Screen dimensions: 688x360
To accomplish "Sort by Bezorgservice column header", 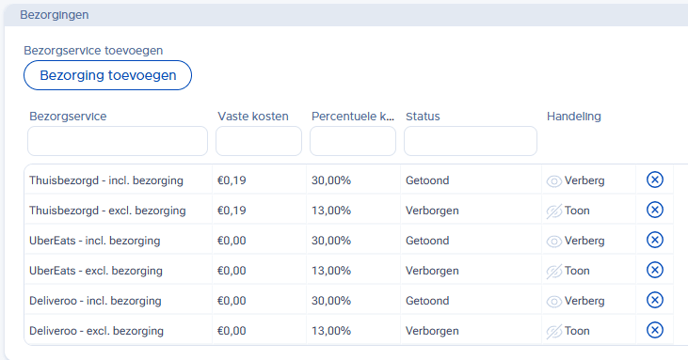I will point(68,116).
